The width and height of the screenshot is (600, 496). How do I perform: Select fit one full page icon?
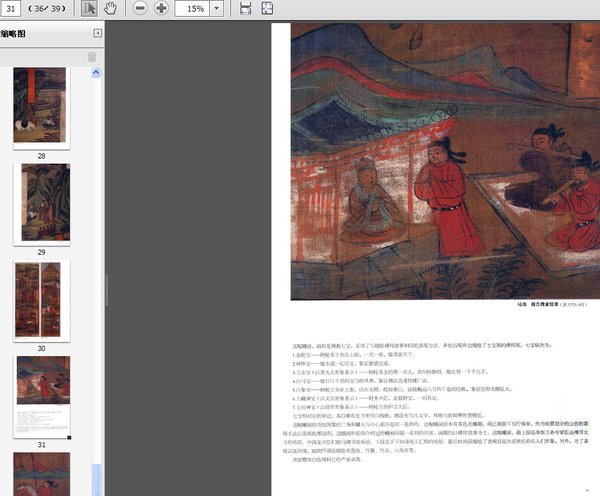267,8
